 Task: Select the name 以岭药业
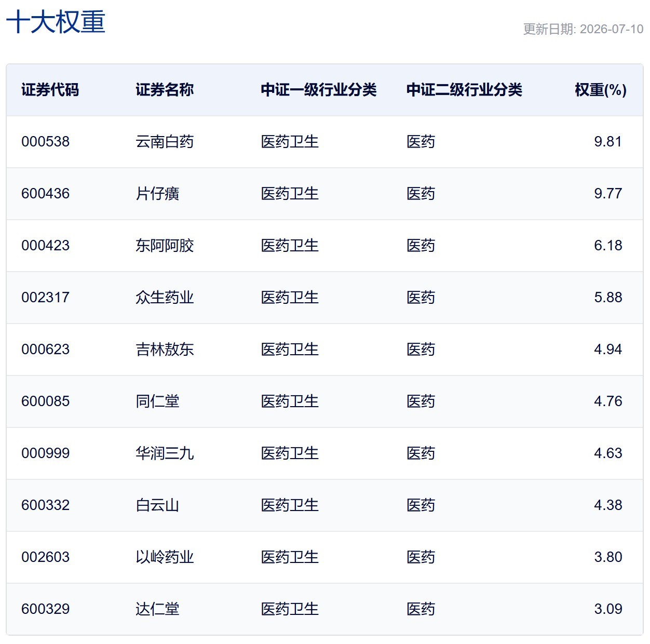(165, 557)
